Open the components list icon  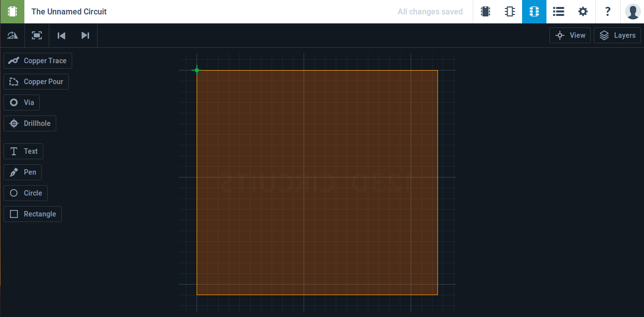(558, 11)
